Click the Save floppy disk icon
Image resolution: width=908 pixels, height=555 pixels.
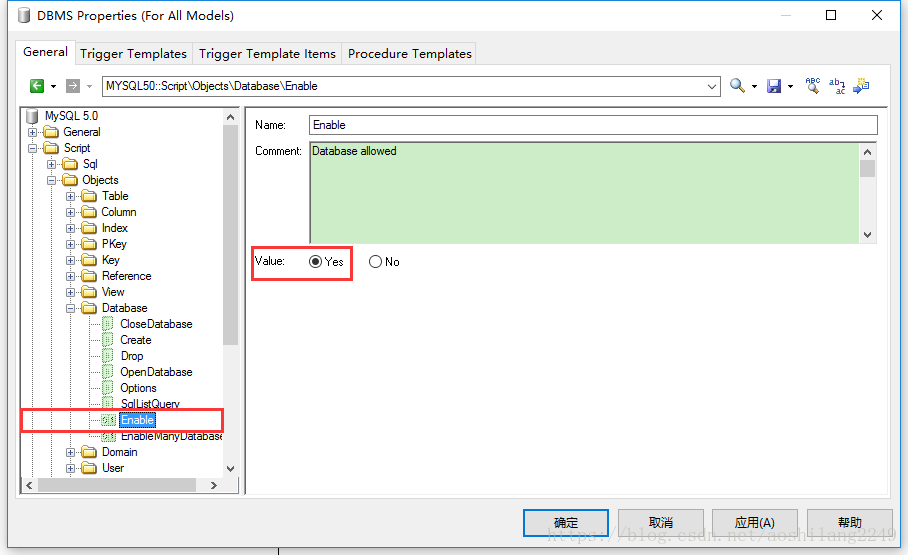[774, 86]
